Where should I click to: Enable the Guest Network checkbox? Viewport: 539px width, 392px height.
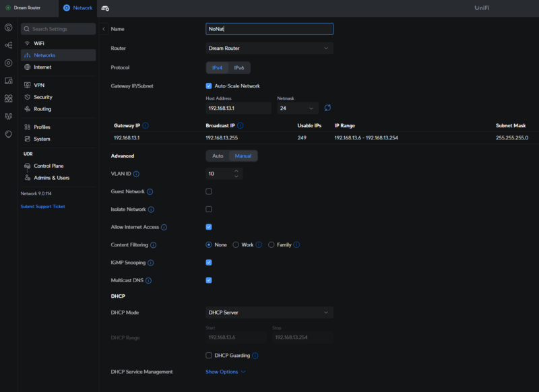click(209, 191)
